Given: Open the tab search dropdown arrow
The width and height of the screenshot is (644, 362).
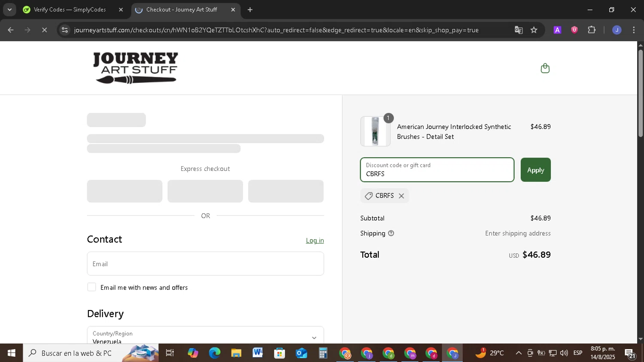Looking at the screenshot, I should (9, 9).
